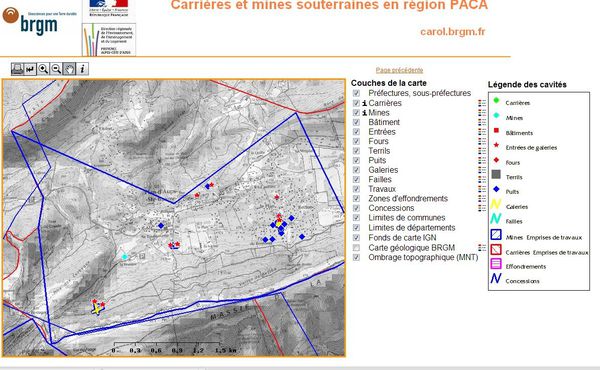Uncheck Limites de communes layer

click(x=356, y=218)
